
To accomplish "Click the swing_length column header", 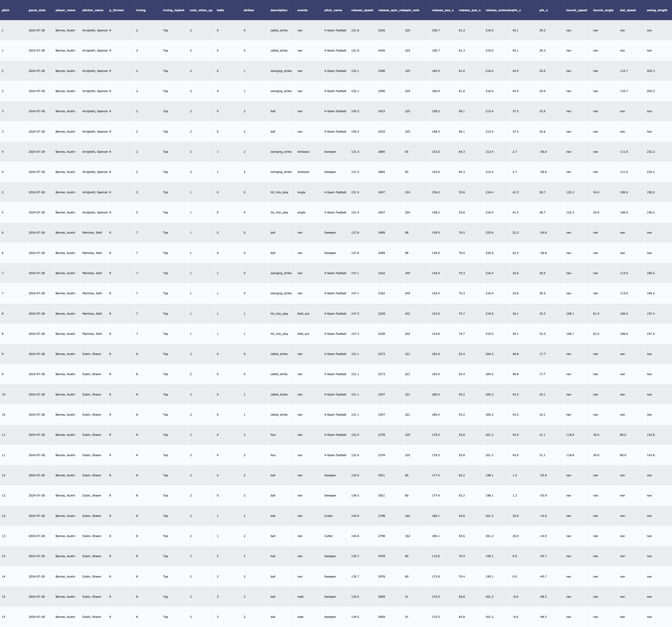I will click(657, 10).
